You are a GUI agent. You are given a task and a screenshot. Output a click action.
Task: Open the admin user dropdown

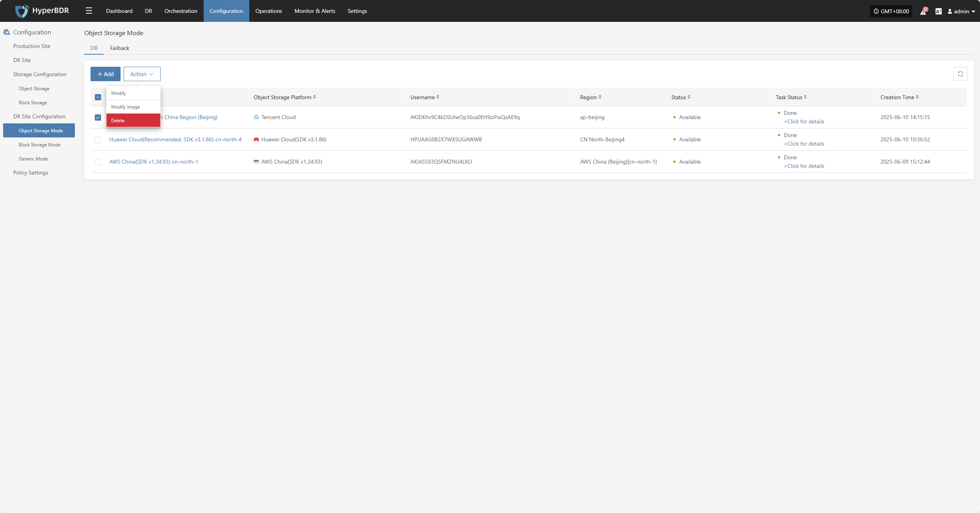coord(961,11)
